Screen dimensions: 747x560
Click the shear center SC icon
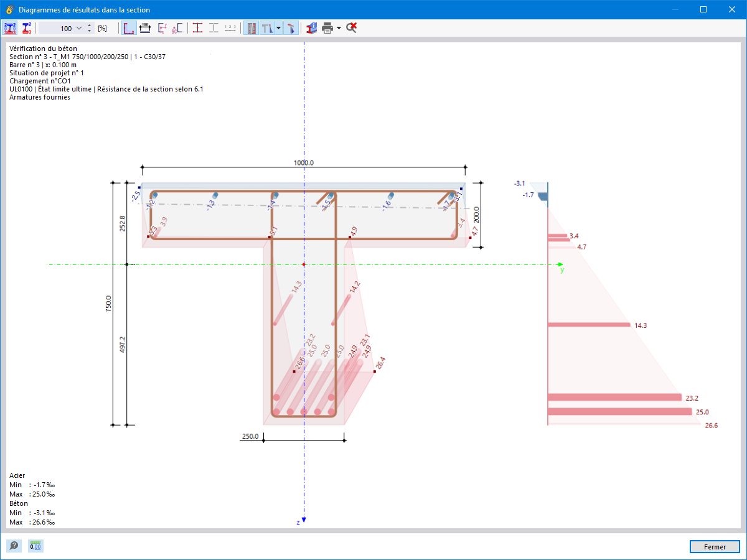pos(177,28)
